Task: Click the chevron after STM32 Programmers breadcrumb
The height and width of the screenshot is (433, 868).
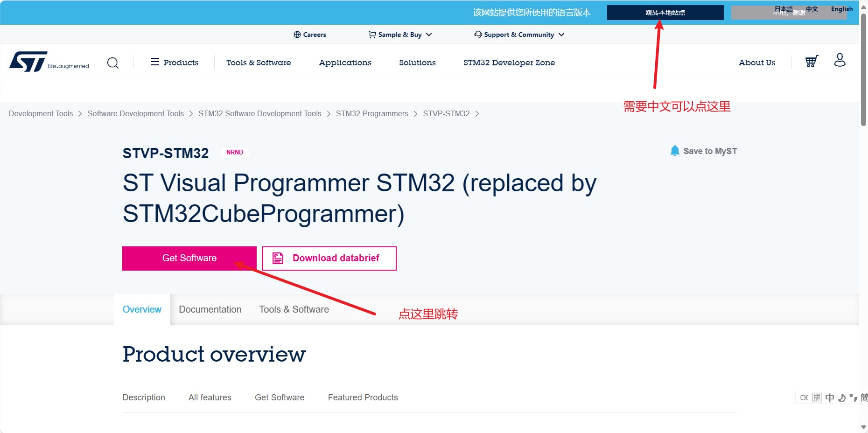Action: [415, 114]
